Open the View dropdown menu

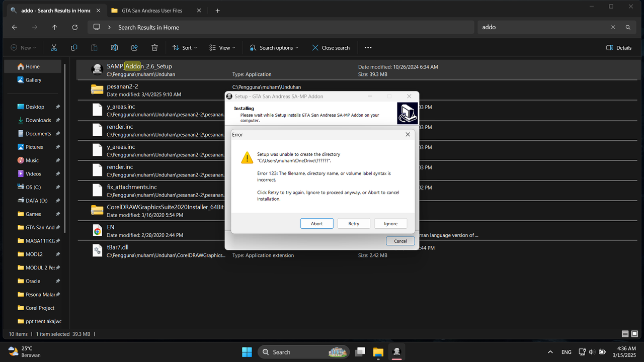(222, 48)
